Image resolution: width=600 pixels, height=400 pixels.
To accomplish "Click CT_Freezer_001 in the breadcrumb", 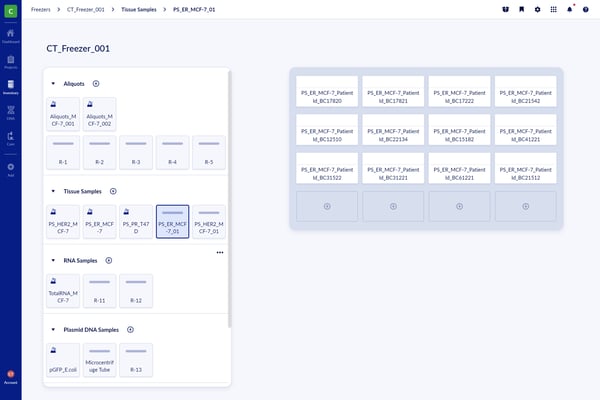I will coord(86,9).
